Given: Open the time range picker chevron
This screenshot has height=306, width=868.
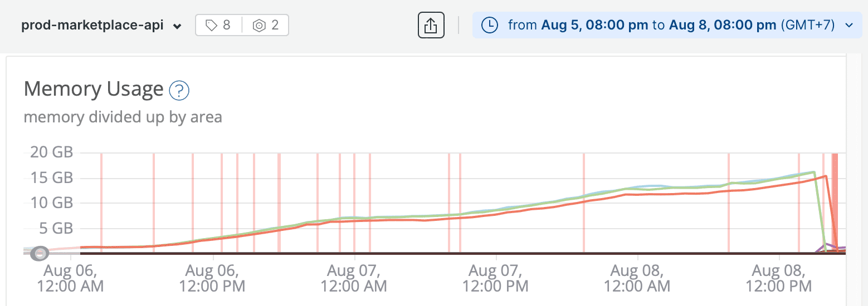Looking at the screenshot, I should pyautogui.click(x=849, y=26).
